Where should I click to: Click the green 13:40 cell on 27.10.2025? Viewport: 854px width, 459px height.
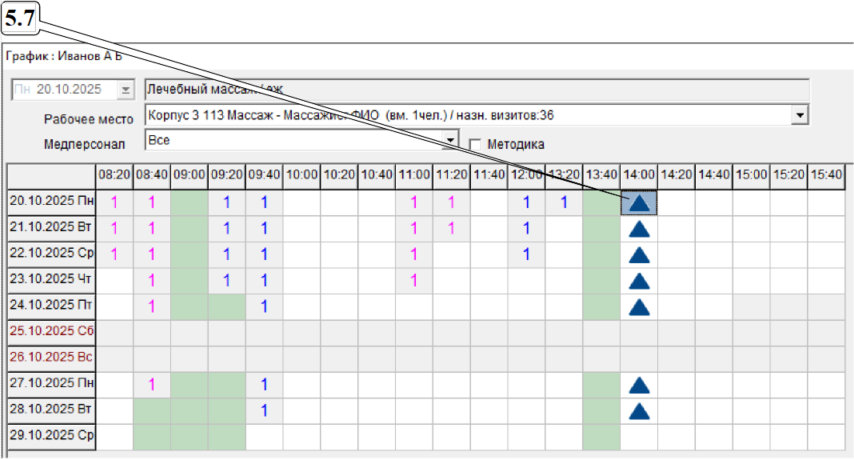601,385
